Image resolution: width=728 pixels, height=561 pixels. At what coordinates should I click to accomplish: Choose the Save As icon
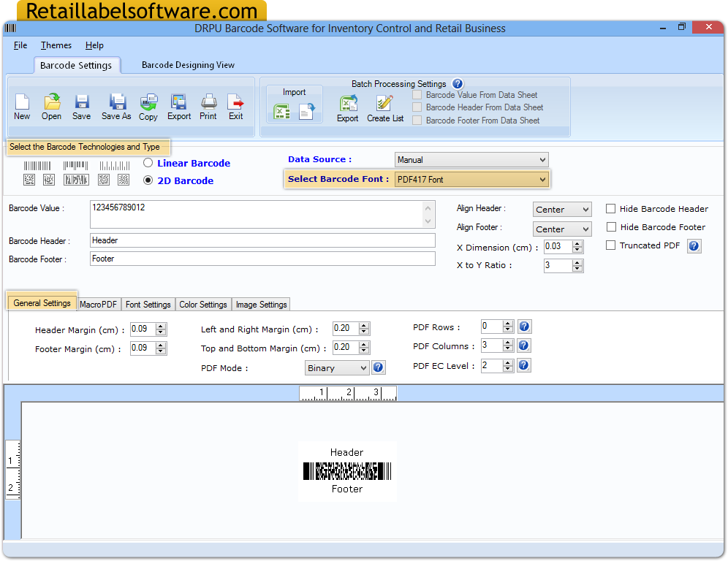click(116, 102)
